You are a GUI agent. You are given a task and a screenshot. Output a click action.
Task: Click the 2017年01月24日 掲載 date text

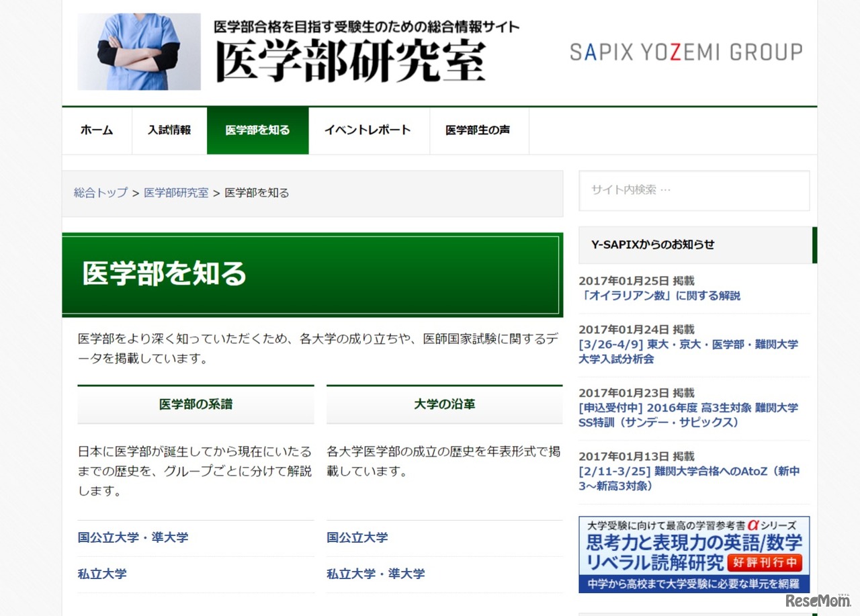(x=637, y=329)
